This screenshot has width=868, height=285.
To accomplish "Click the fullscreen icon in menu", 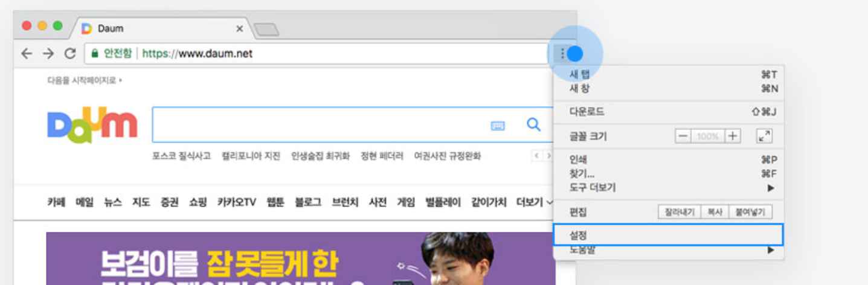I will point(764,136).
